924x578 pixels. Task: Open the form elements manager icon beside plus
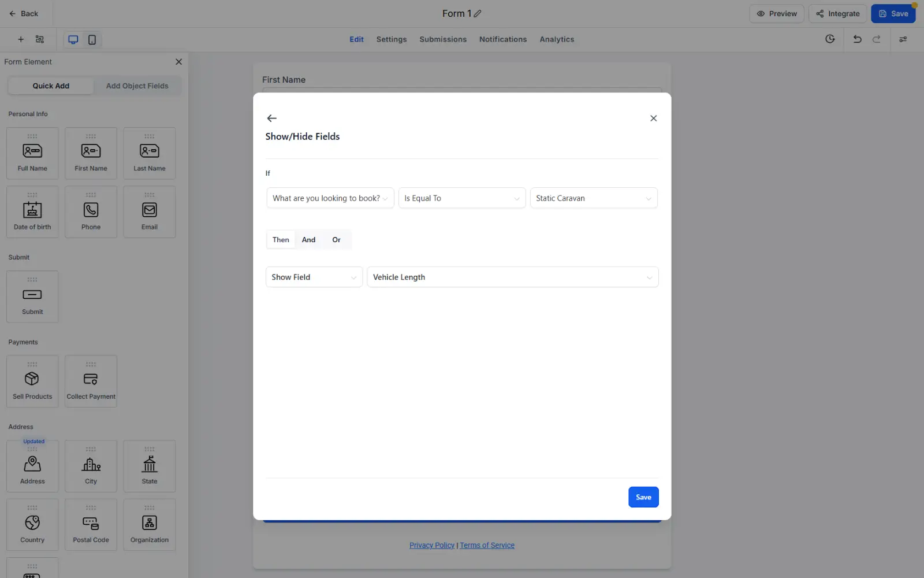pyautogui.click(x=40, y=39)
